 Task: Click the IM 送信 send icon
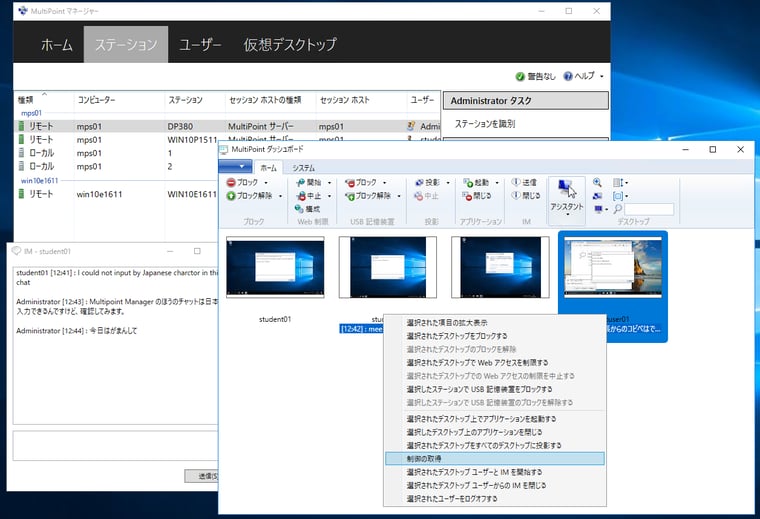[x=517, y=183]
